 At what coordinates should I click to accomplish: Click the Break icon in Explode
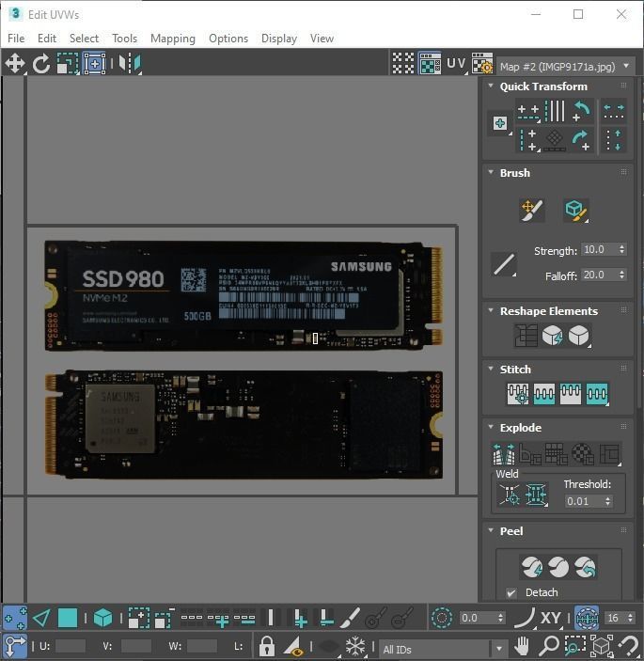504,453
